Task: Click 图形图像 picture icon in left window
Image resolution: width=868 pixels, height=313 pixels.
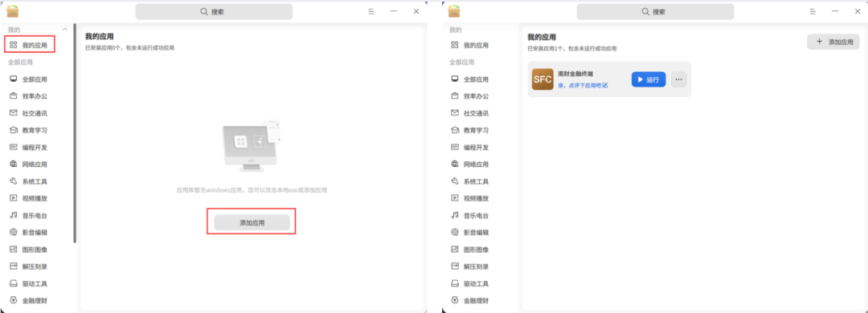Action: click(14, 250)
